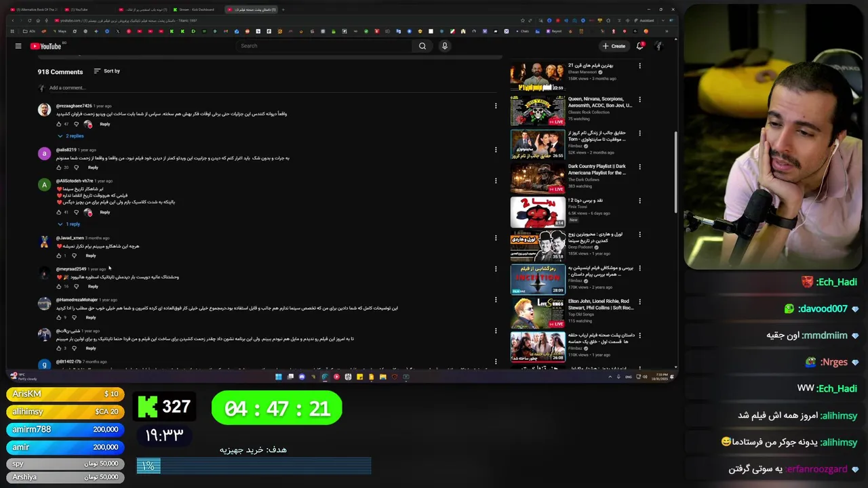The height and width of the screenshot is (488, 868).
Task: Open Deep Podcast channel link
Action: pyautogui.click(x=580, y=247)
